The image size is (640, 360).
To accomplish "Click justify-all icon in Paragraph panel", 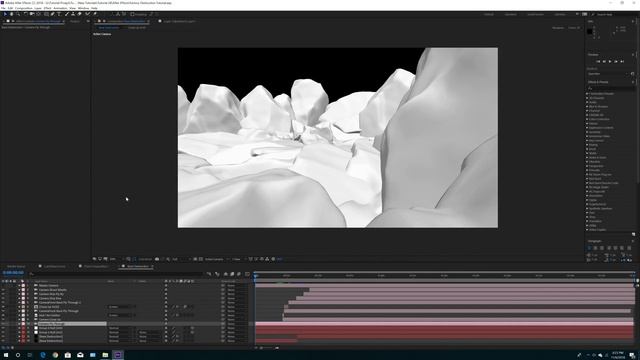I will pos(629,248).
